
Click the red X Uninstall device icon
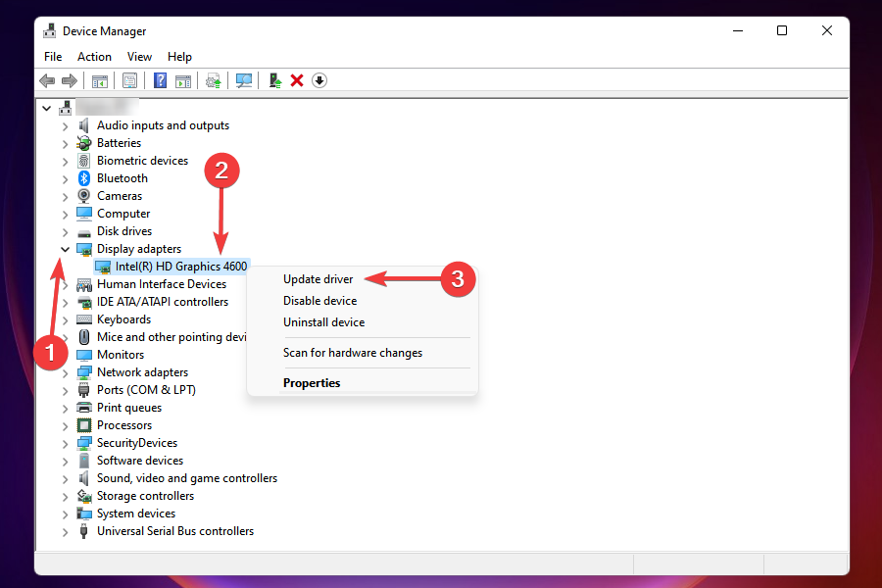pyautogui.click(x=297, y=80)
